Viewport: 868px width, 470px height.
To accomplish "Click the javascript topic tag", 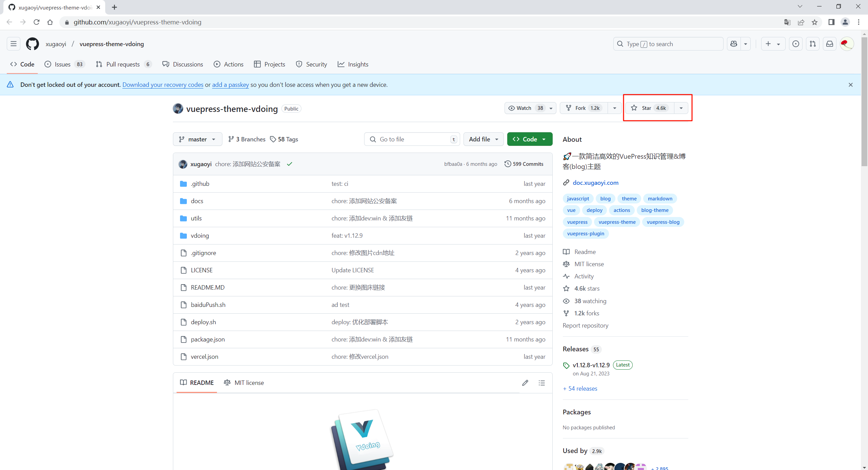I will coord(578,198).
